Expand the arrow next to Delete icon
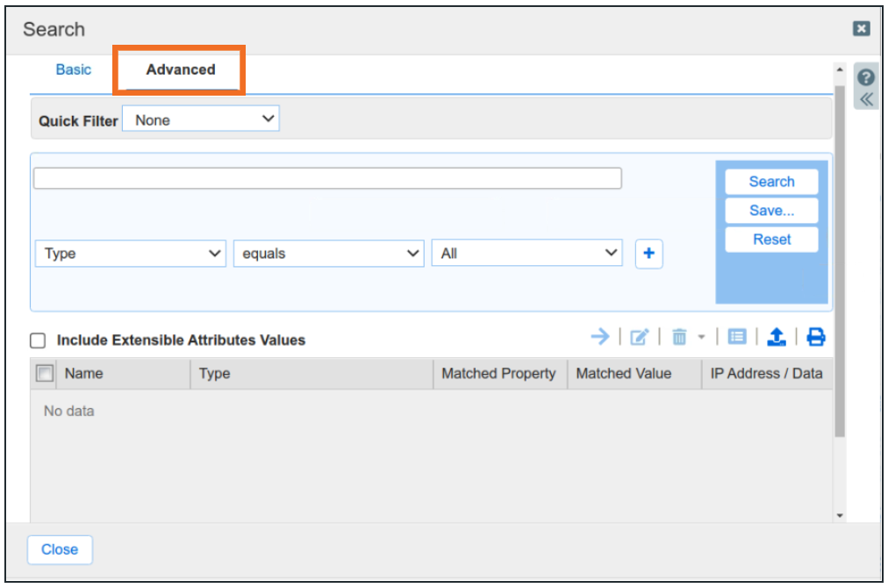 701,338
